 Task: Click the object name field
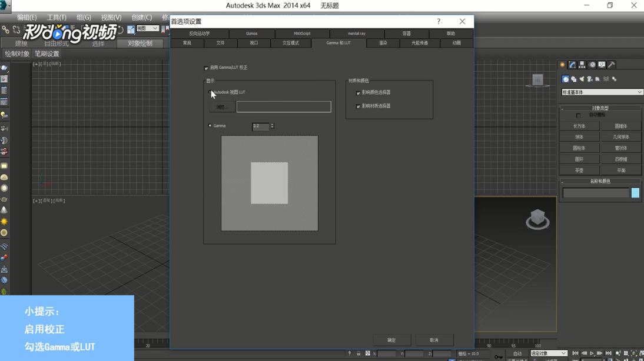coord(596,193)
